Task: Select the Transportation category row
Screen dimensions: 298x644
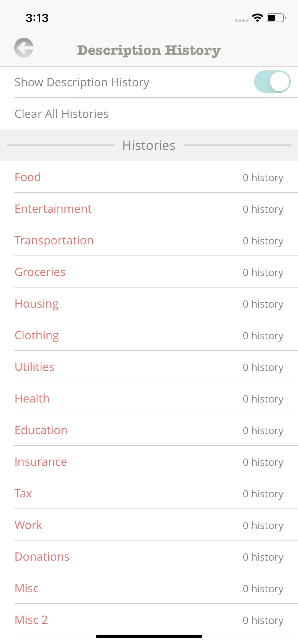Action: 149,240
